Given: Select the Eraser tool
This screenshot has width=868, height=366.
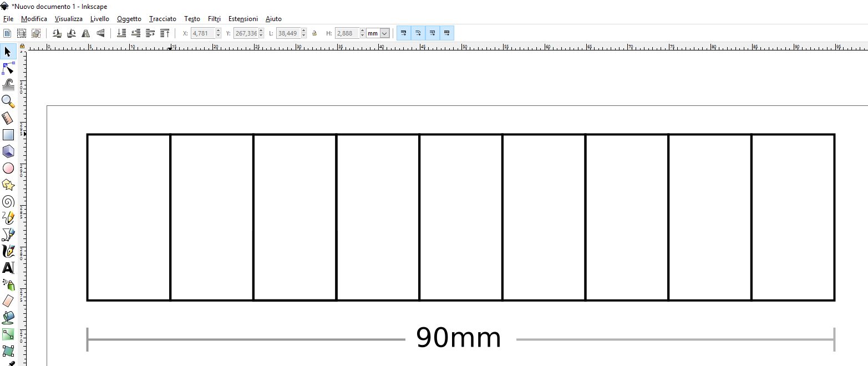Looking at the screenshot, I should (x=8, y=301).
